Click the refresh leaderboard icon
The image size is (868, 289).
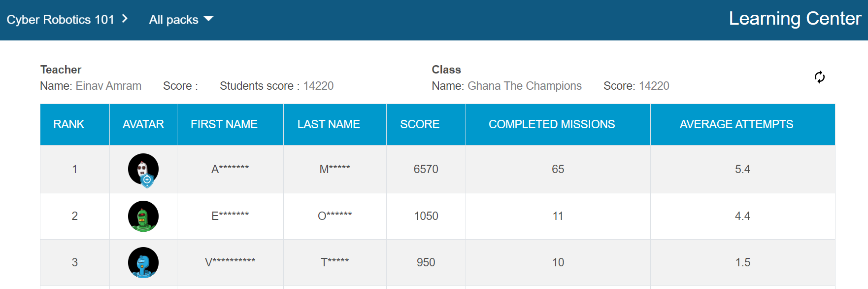(819, 77)
